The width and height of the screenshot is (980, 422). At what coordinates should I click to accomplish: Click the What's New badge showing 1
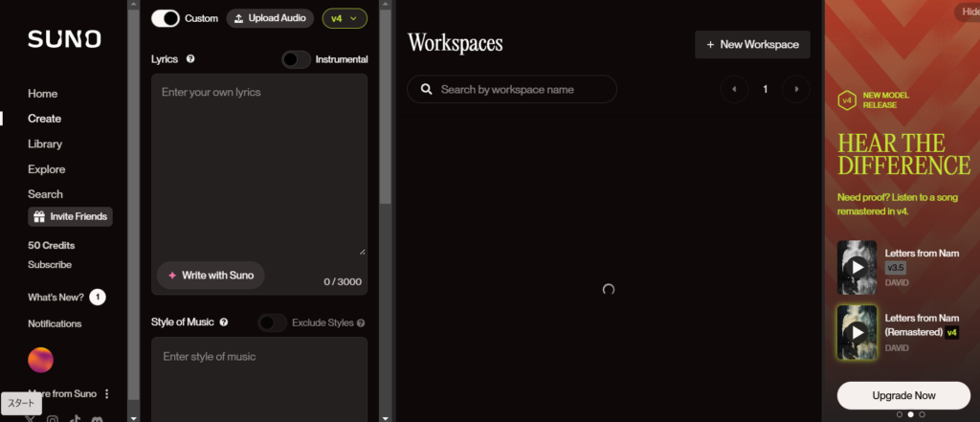(x=98, y=297)
